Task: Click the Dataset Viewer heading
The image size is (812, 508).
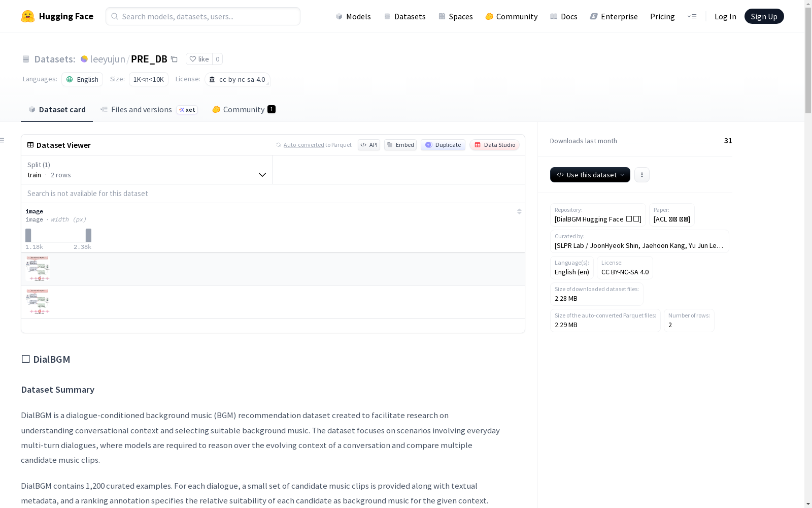Action: coord(63,145)
